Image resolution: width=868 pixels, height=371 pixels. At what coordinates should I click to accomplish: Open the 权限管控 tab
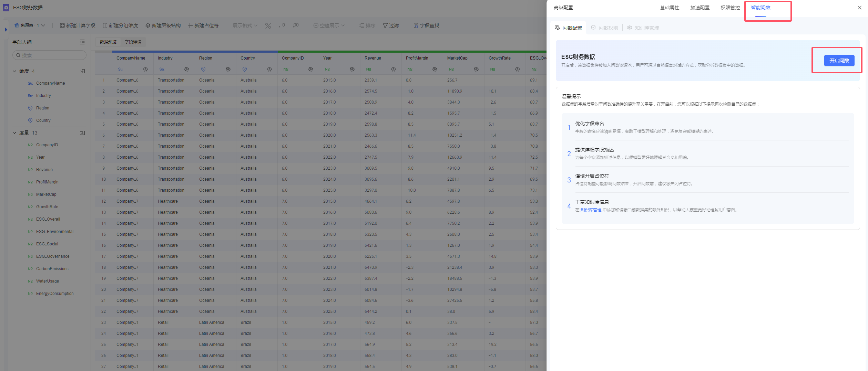point(730,8)
